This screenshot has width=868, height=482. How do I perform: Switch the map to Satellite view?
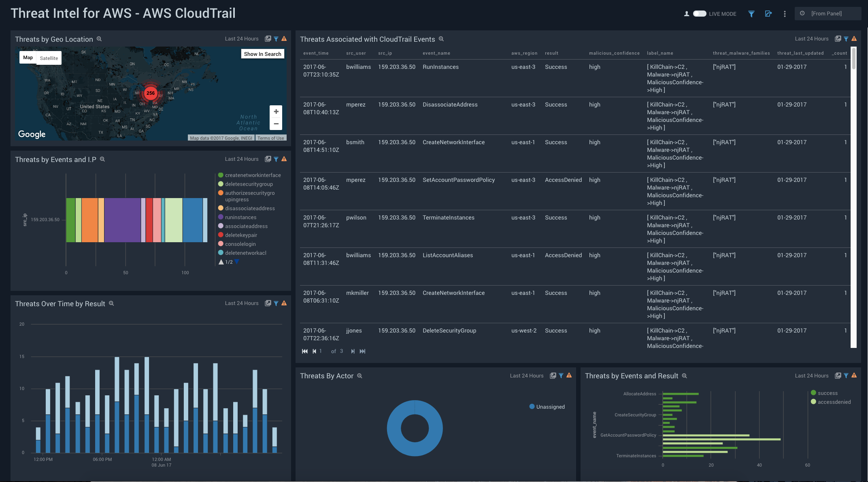pyautogui.click(x=49, y=58)
